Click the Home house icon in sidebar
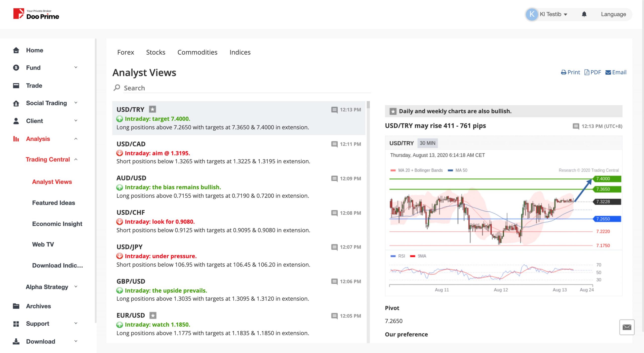 (x=16, y=50)
